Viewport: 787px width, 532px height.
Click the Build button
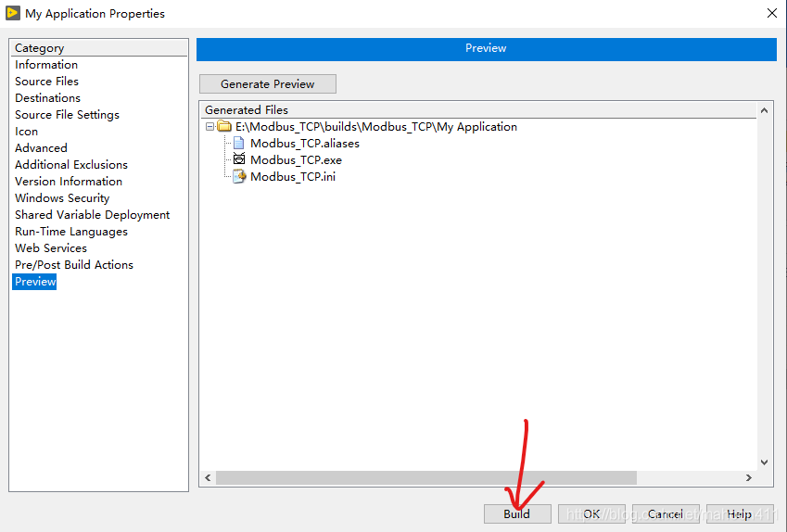517,514
